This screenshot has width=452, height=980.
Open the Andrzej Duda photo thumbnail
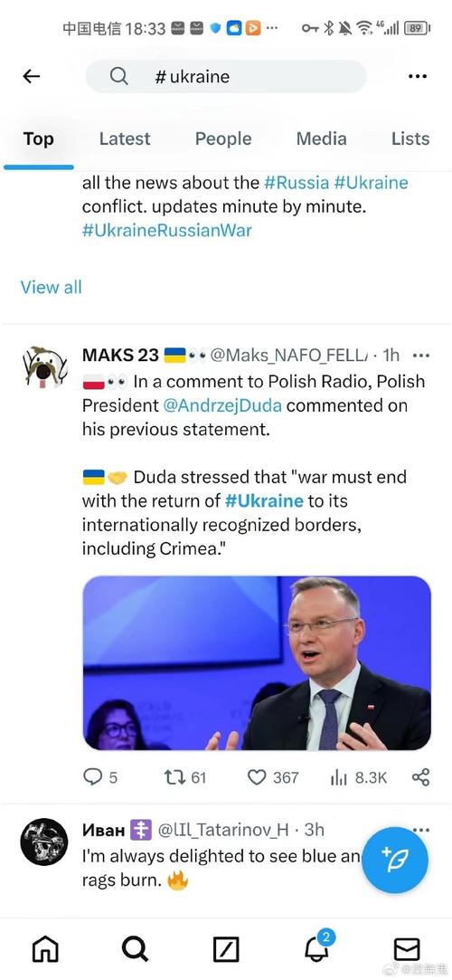(x=257, y=663)
